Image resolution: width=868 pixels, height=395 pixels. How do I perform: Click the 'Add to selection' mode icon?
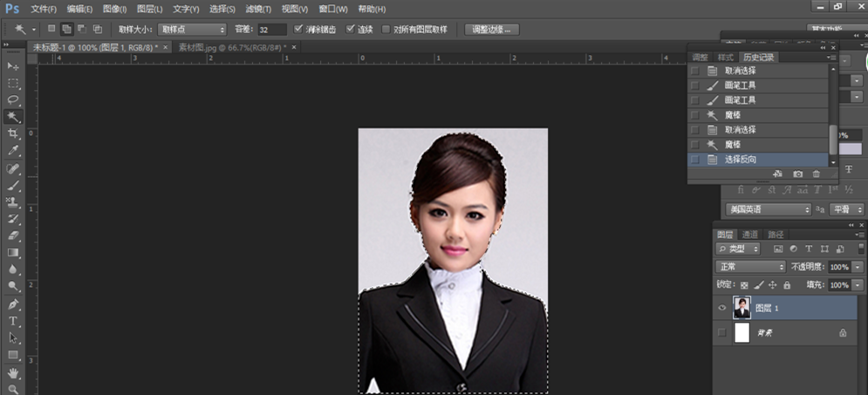[66, 29]
